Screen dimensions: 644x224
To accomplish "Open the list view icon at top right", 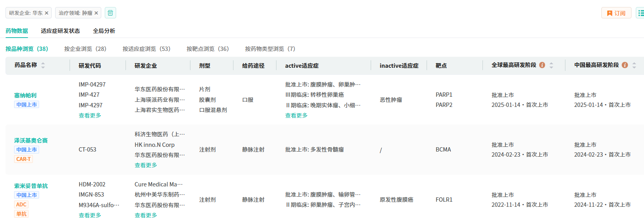I will 640,13.
